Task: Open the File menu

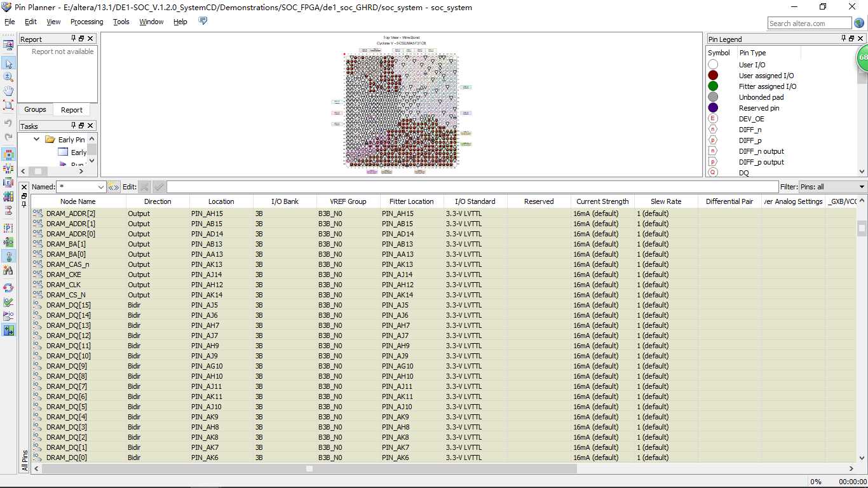Action: (10, 22)
